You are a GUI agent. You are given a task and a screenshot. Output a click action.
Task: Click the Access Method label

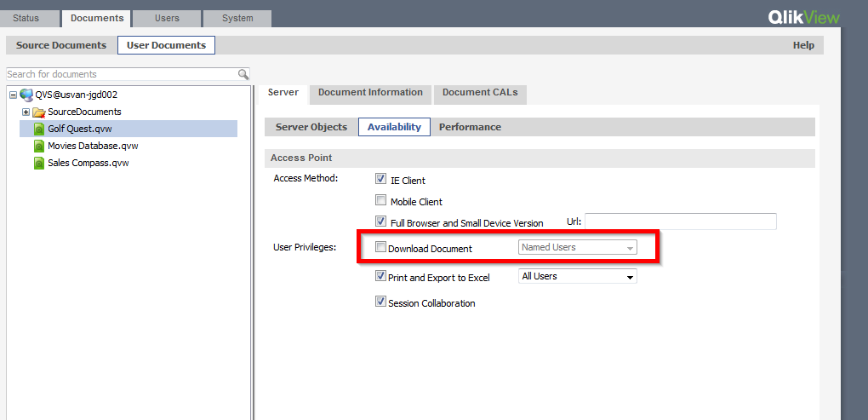[x=306, y=178]
